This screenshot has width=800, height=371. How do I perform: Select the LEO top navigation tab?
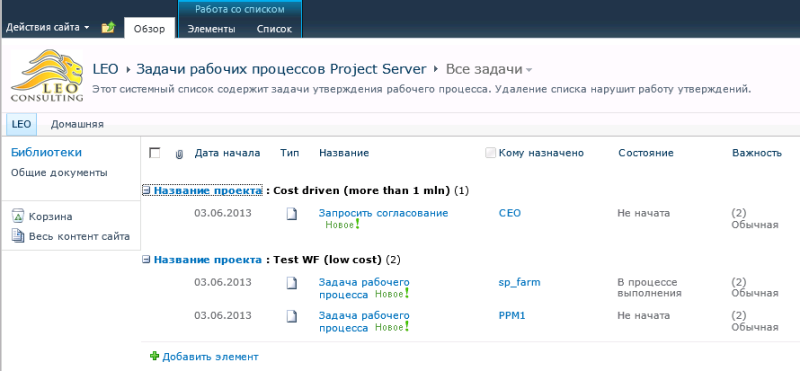coord(21,124)
